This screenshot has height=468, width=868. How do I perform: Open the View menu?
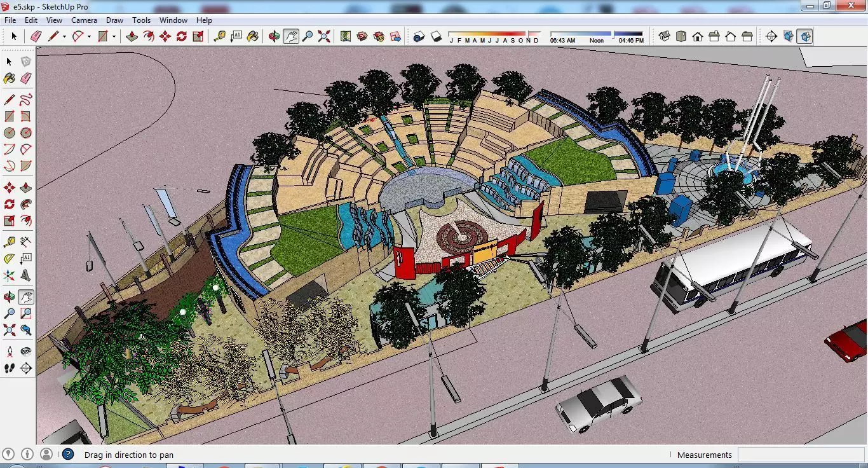[54, 20]
